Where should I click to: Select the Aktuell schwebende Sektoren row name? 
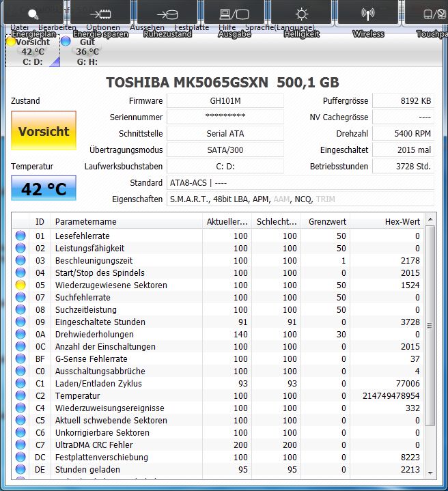tap(111, 420)
